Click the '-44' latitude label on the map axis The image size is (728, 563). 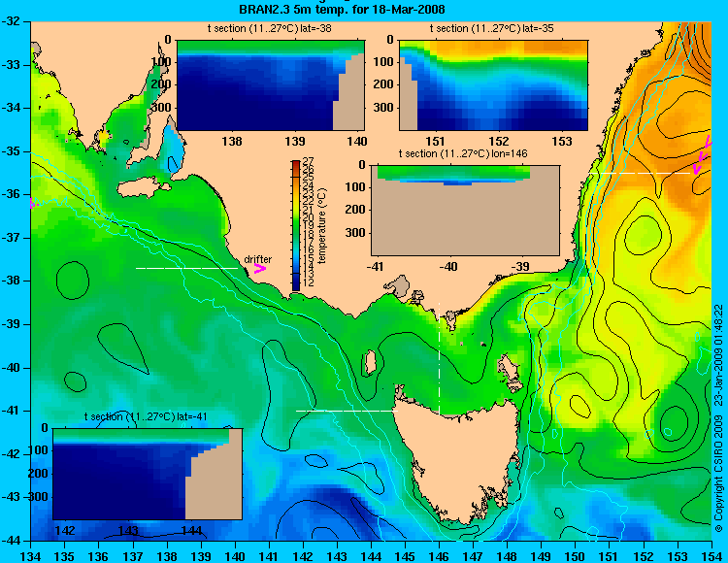(x=13, y=541)
